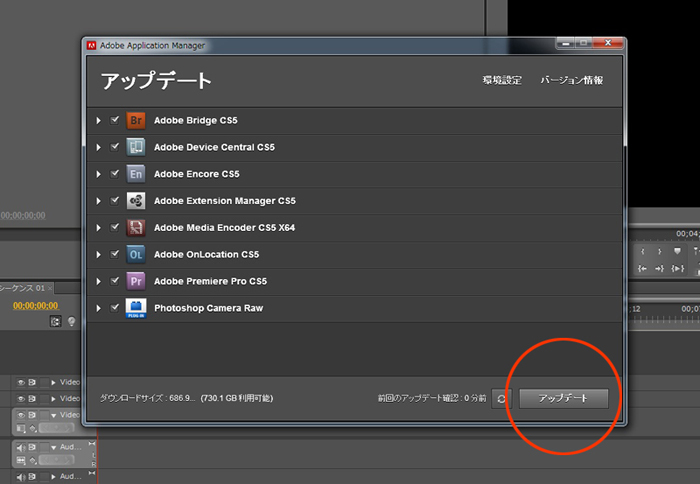Viewport: 700px width, 484px height.
Task: Expand Adobe Bridge CS5 update details
Action: (99, 121)
